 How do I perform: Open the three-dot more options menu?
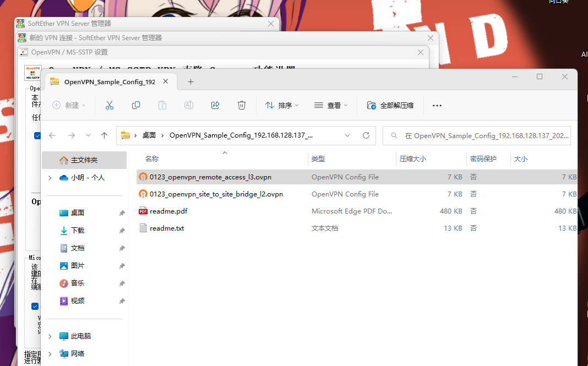(x=437, y=105)
